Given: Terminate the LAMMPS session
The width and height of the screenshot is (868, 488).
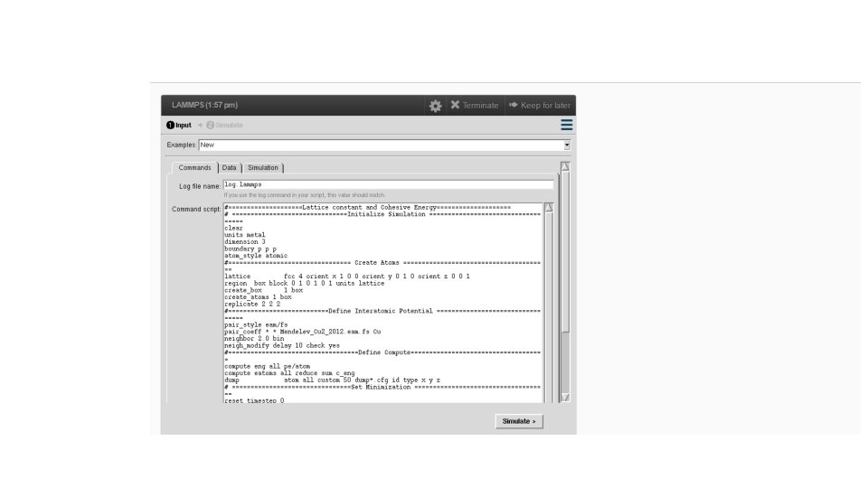Looking at the screenshot, I should (475, 105).
